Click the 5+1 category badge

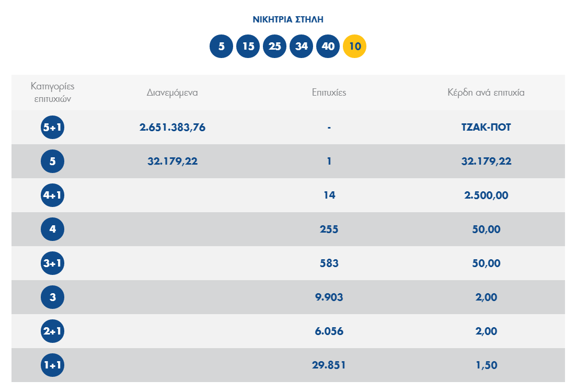pyautogui.click(x=52, y=128)
